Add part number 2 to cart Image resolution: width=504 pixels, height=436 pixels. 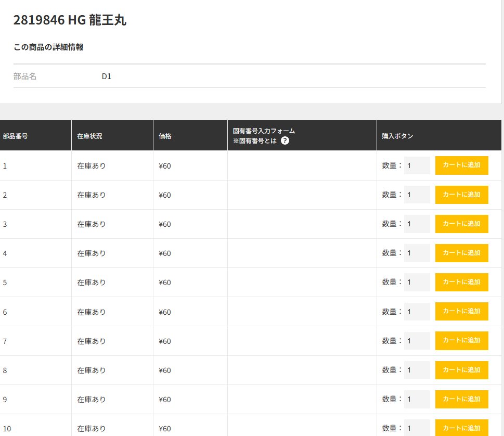461,195
